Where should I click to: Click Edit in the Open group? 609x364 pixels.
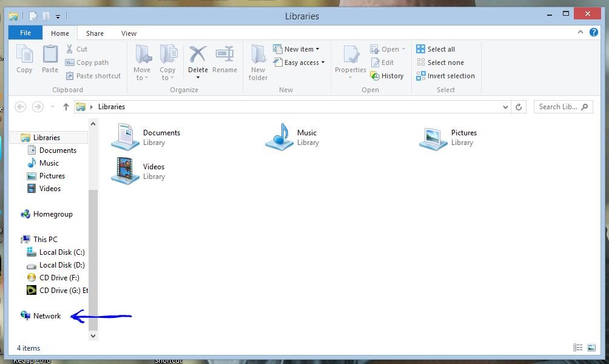point(382,62)
